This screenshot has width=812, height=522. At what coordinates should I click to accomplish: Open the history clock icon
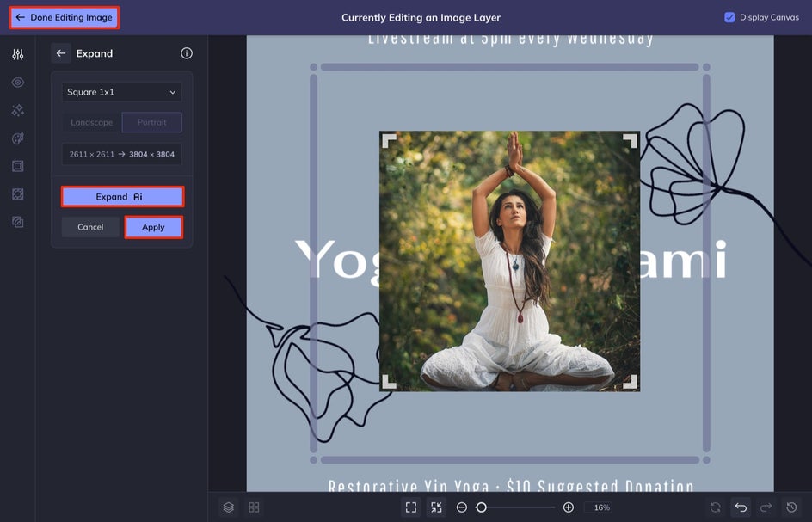(x=791, y=507)
